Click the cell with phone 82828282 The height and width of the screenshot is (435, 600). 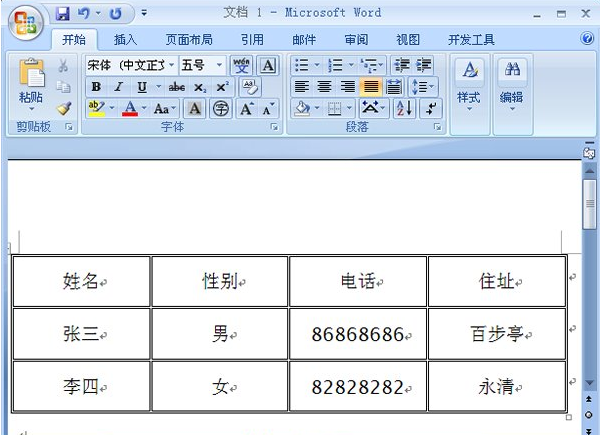[357, 387]
